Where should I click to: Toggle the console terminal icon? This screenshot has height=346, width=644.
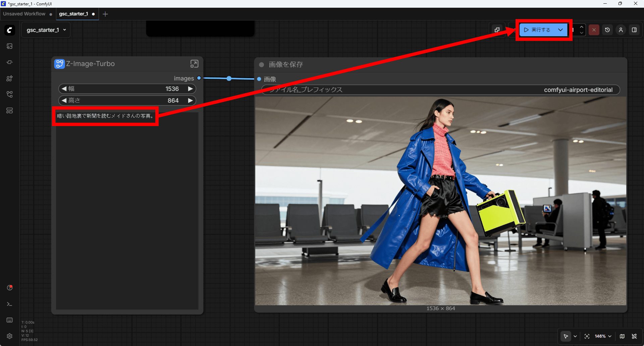click(x=9, y=304)
